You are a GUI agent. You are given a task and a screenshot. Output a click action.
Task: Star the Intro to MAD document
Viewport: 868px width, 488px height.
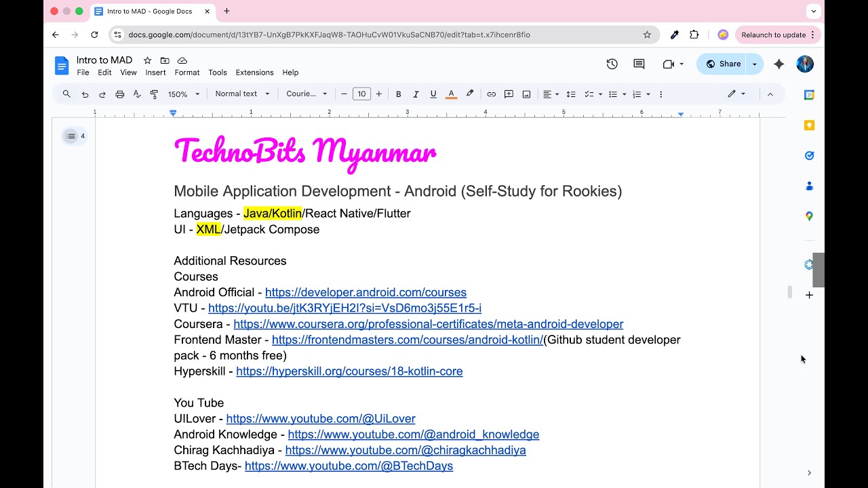[147, 60]
